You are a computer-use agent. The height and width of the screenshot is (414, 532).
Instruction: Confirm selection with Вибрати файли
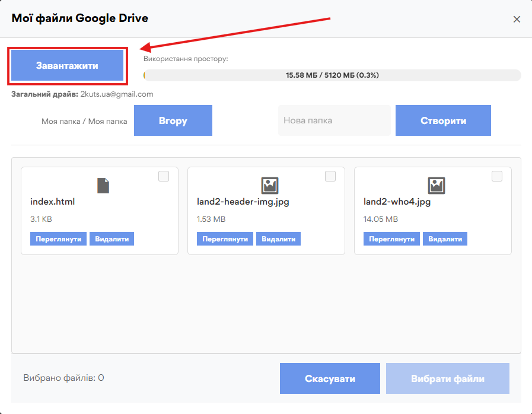click(448, 378)
